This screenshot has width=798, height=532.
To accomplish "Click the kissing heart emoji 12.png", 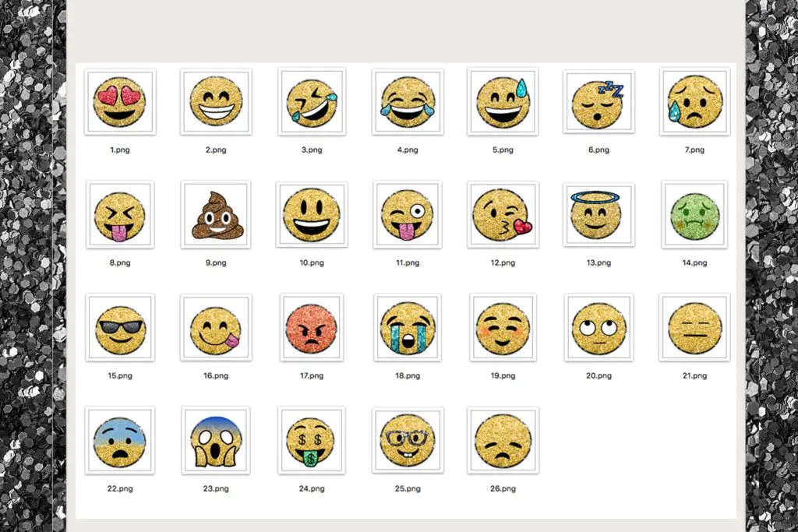I will coord(503,215).
